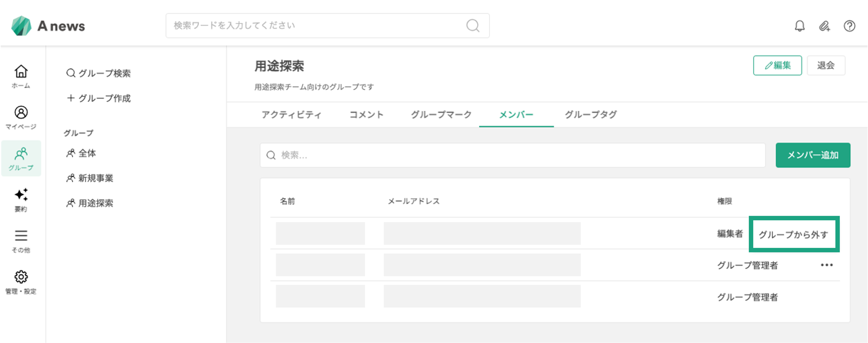The height and width of the screenshot is (343, 868).
Task: Switch to グループマーク tab
Action: point(441,115)
